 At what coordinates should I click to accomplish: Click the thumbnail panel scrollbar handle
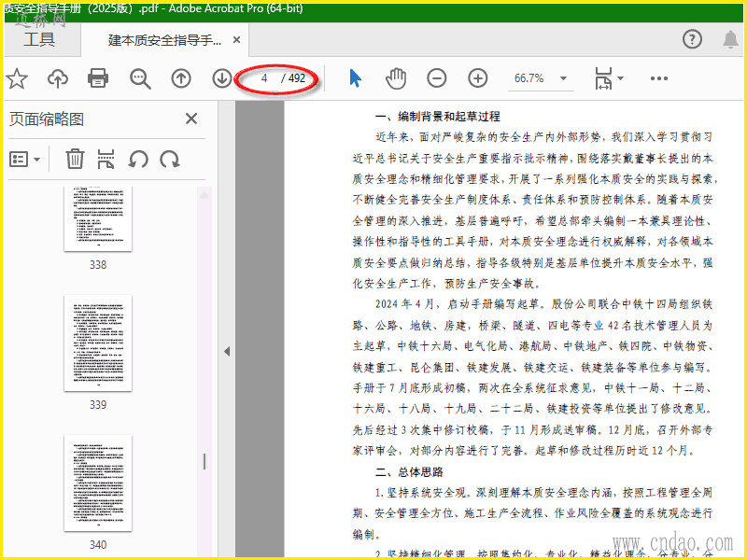click(x=204, y=461)
